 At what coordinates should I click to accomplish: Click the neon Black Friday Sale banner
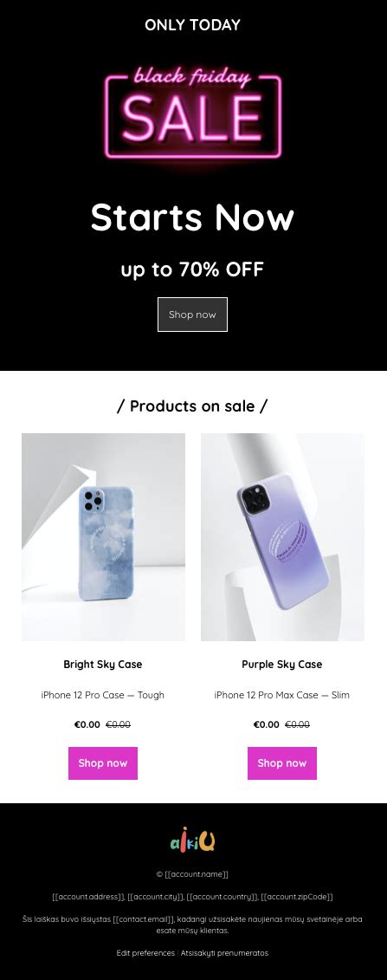193,114
